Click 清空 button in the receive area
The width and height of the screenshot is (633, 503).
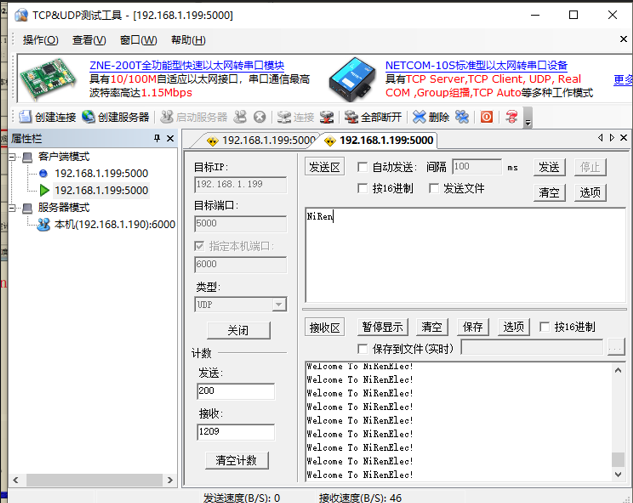click(x=432, y=327)
